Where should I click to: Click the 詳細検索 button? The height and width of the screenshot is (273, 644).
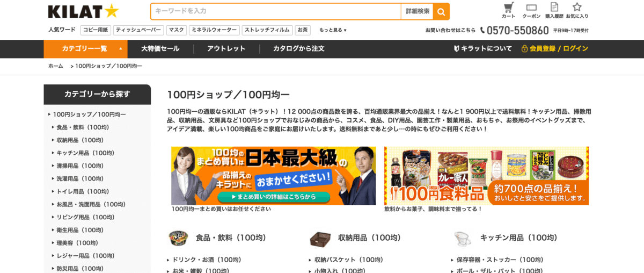[x=417, y=11]
